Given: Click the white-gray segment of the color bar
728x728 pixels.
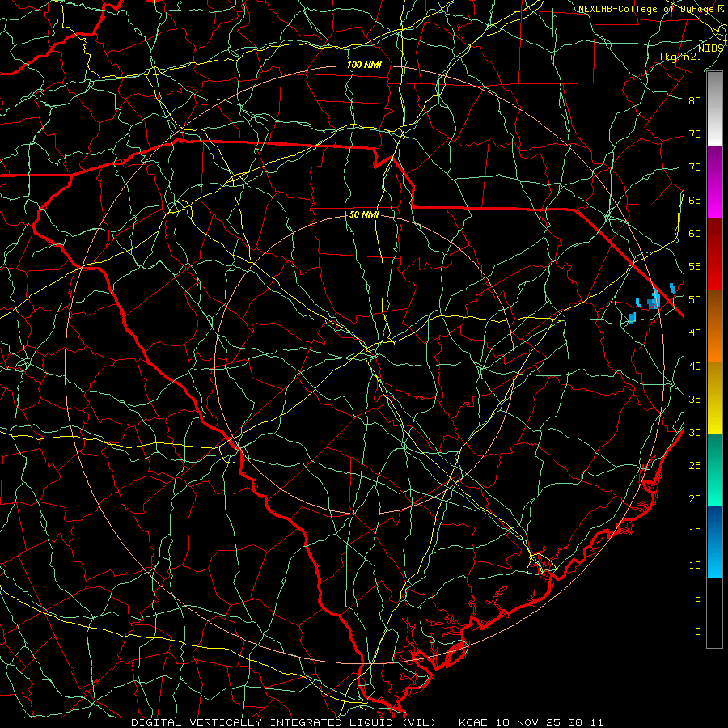Looking at the screenshot, I should pyautogui.click(x=714, y=108).
